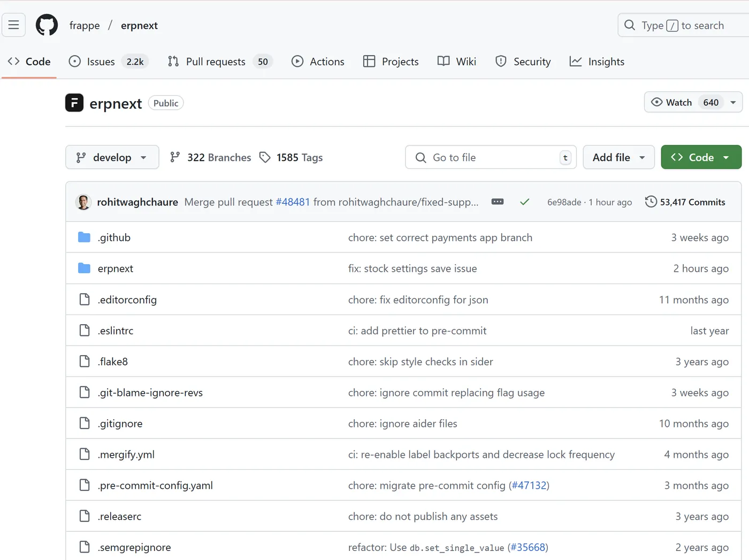This screenshot has width=749, height=560.
Task: Open the Wiki tab
Action: (456, 62)
